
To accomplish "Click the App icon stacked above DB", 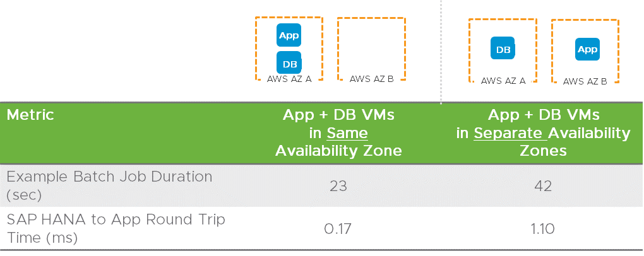I will [x=289, y=35].
